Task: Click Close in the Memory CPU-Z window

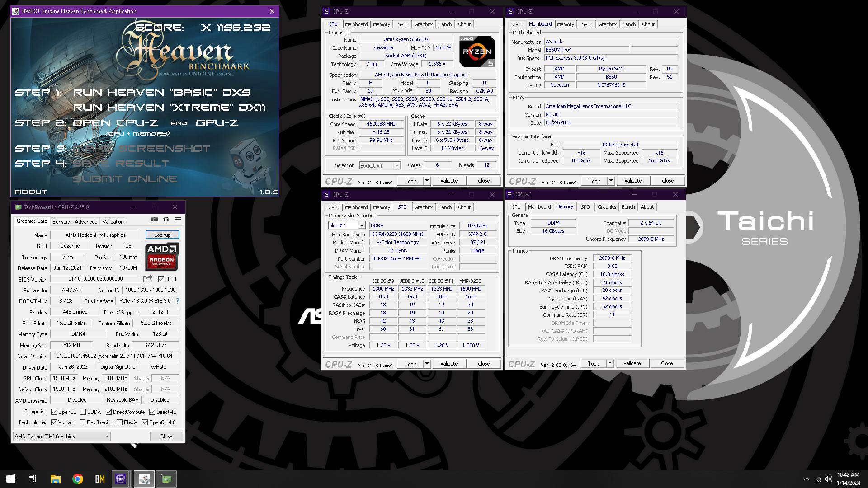Action: click(x=667, y=363)
